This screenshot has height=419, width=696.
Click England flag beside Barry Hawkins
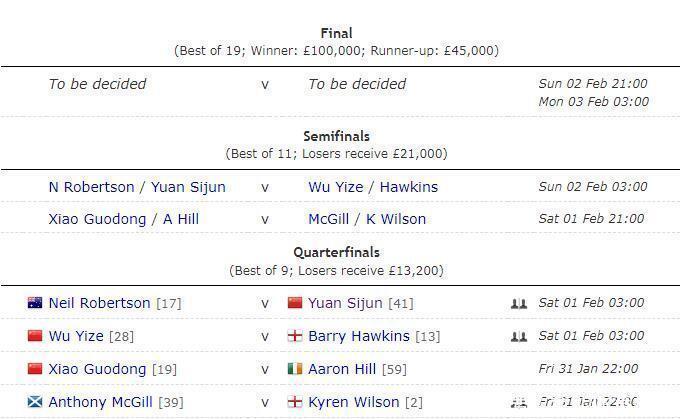tap(294, 336)
